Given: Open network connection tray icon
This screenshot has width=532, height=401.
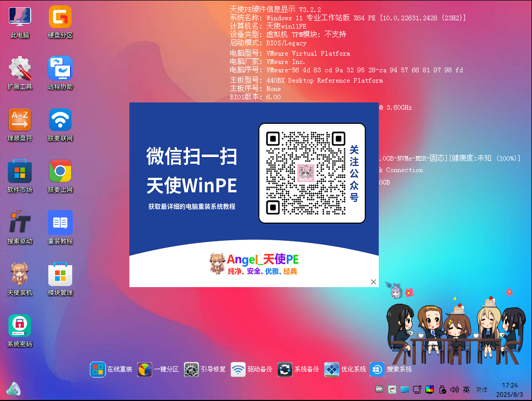Looking at the screenshot, I should coord(417,390).
